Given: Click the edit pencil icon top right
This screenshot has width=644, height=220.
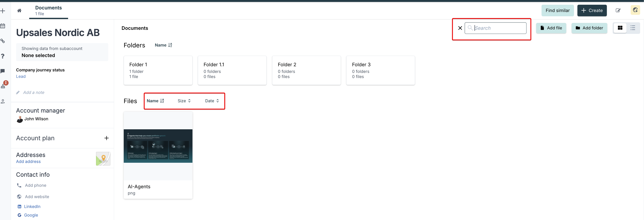Looking at the screenshot, I should click(618, 11).
